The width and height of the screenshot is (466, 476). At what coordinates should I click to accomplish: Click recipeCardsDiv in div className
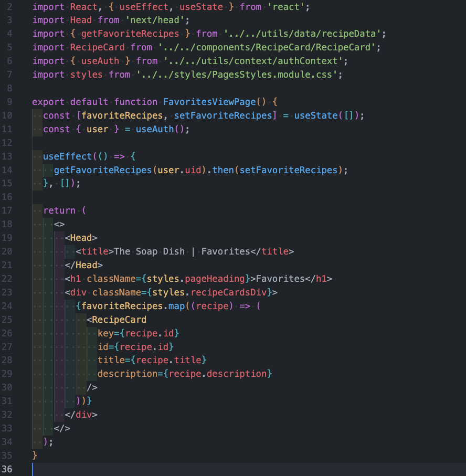click(229, 292)
